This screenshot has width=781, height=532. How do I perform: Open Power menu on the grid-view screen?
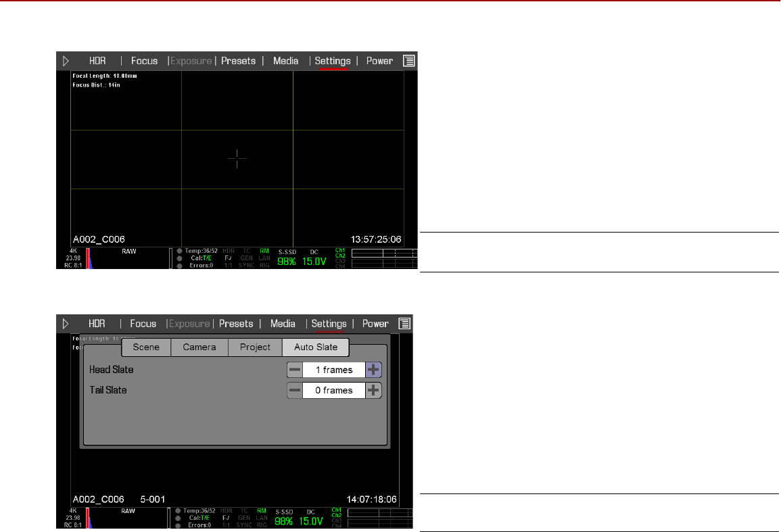[x=379, y=61]
